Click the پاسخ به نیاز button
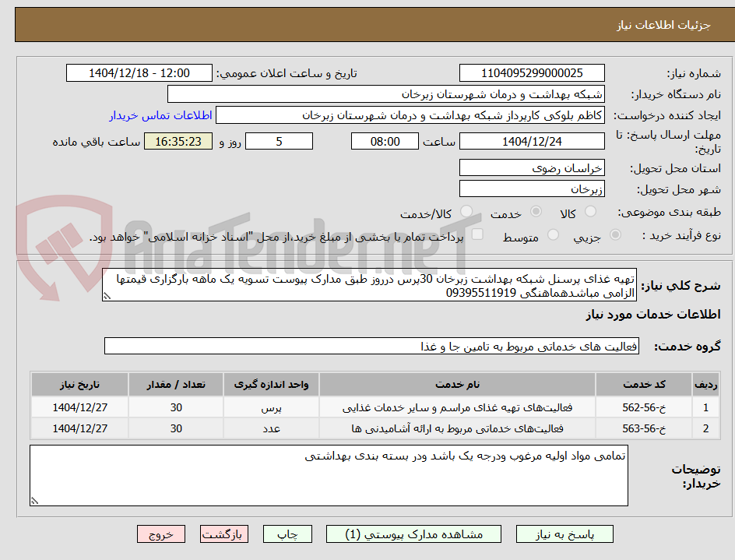Image resolution: width=735 pixels, height=560 pixels. 564,534
